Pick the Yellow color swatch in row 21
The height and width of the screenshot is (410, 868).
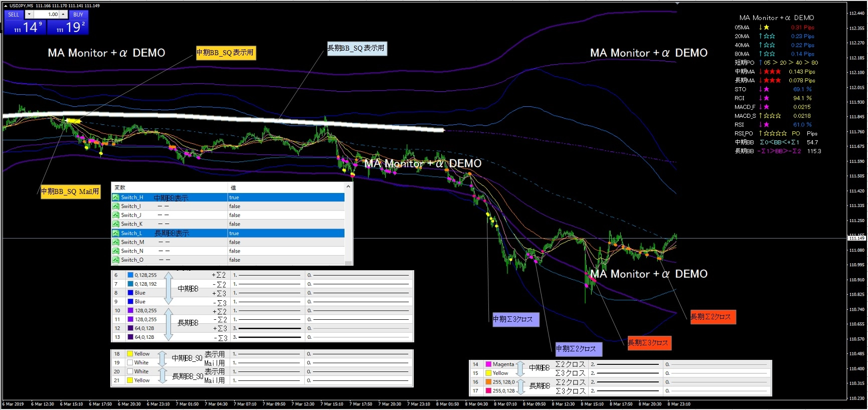coord(130,380)
